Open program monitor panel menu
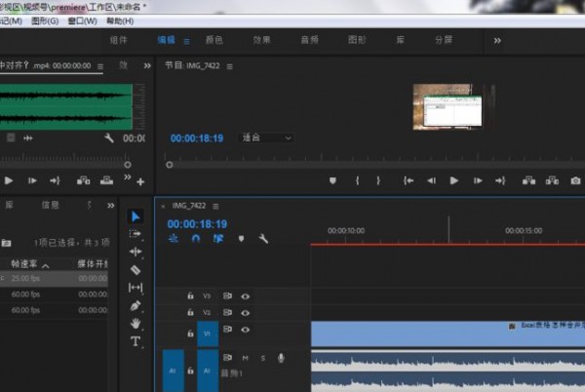Screen dimensions: 585x392 click(230, 66)
